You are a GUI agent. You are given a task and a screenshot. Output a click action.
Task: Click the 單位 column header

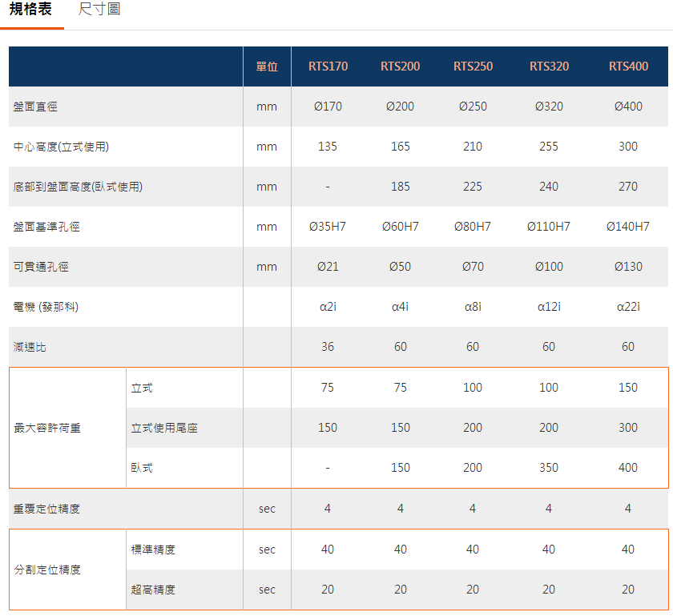pos(267,66)
